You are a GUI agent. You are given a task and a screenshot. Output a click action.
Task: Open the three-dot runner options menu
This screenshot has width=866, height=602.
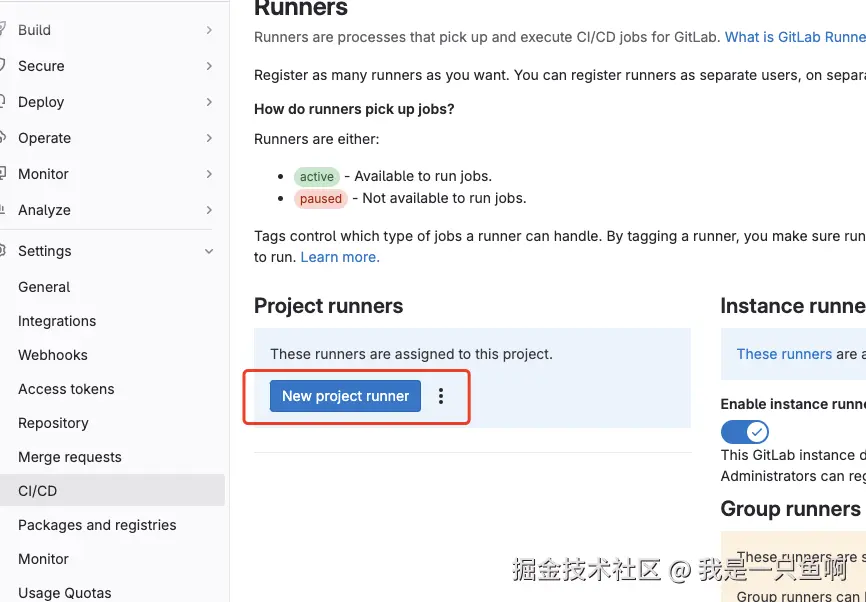441,396
